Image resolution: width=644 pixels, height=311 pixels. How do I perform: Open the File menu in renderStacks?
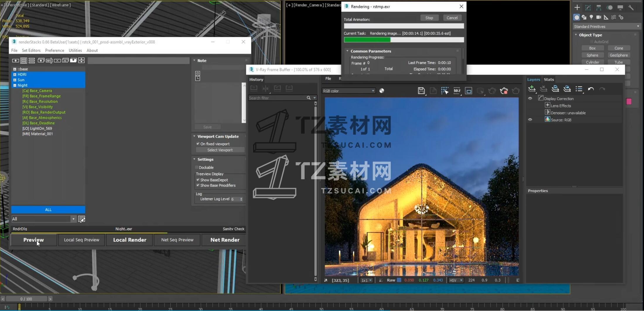14,50
